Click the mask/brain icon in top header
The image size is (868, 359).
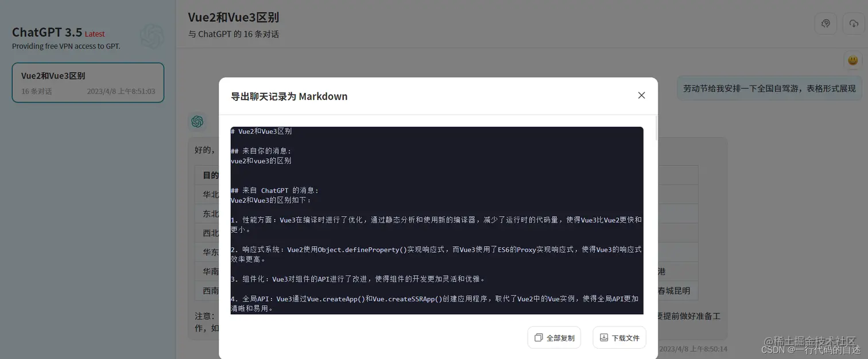pyautogui.click(x=826, y=24)
